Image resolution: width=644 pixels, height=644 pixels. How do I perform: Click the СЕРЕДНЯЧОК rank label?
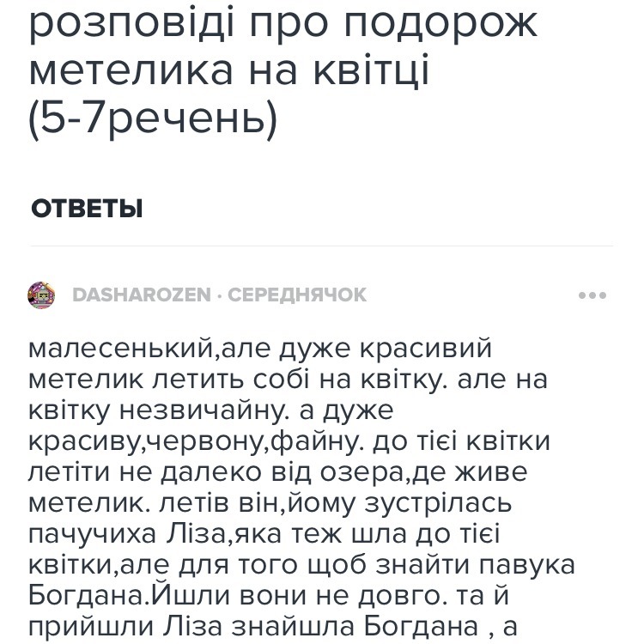pyautogui.click(x=296, y=295)
